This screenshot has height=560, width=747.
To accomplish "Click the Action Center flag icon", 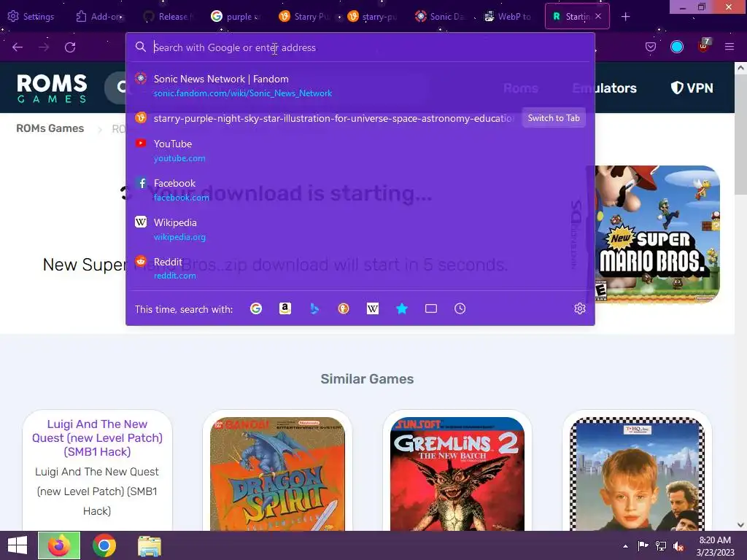I will pos(643,545).
